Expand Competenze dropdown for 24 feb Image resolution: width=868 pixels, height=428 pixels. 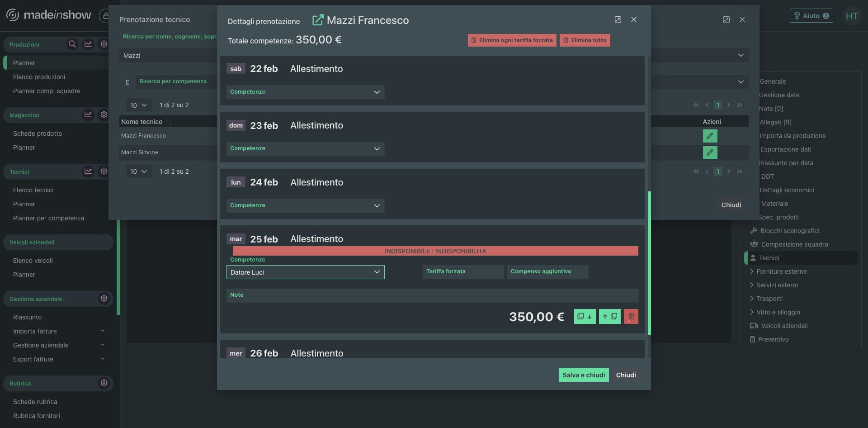[x=305, y=206]
